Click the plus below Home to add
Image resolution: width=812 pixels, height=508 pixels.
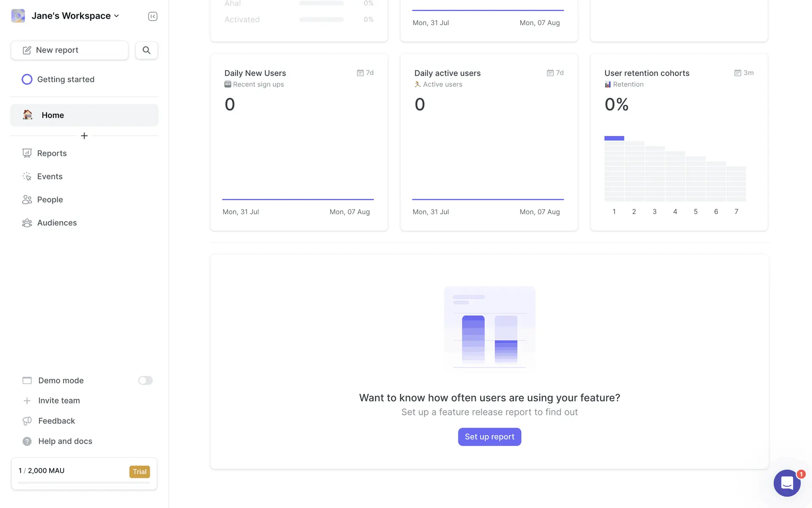[84, 136]
